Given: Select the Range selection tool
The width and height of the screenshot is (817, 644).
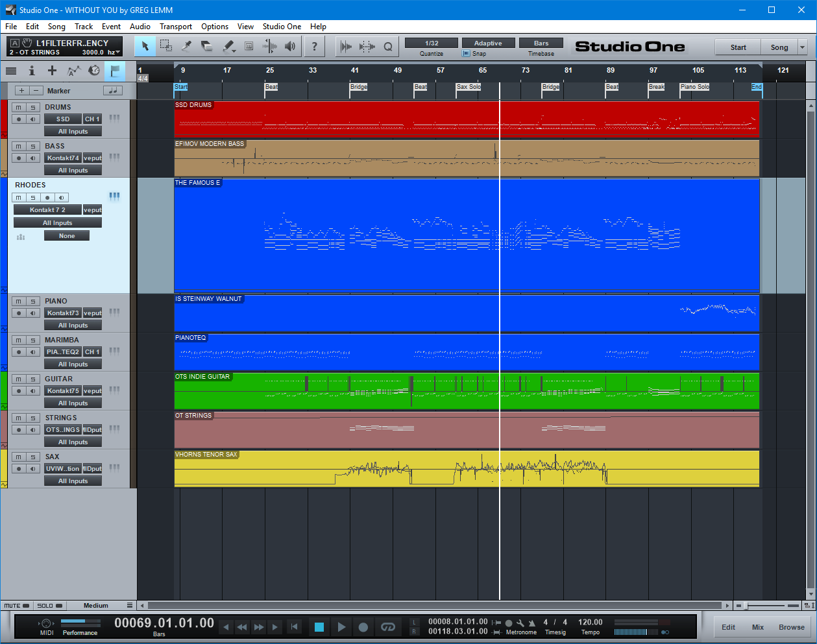Looking at the screenshot, I should click(x=166, y=46).
